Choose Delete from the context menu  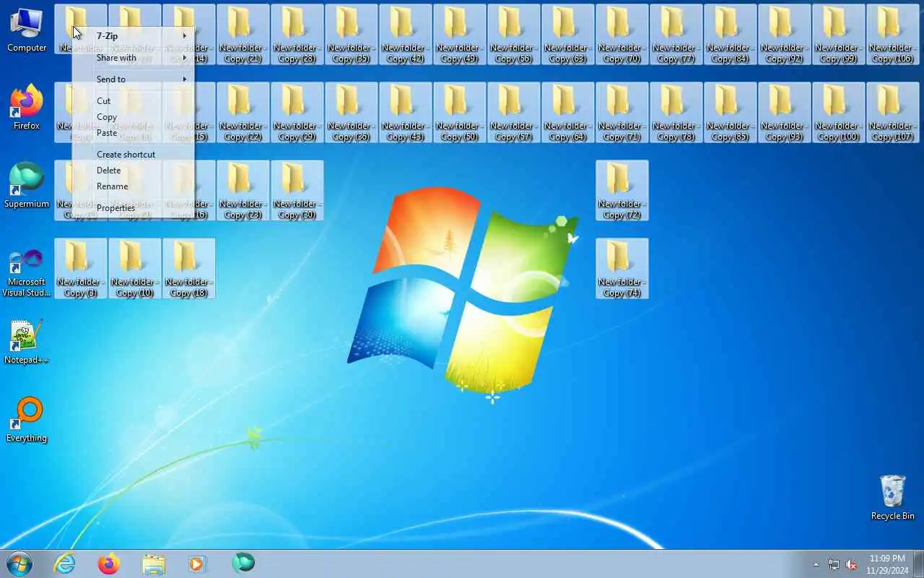(x=134, y=171)
